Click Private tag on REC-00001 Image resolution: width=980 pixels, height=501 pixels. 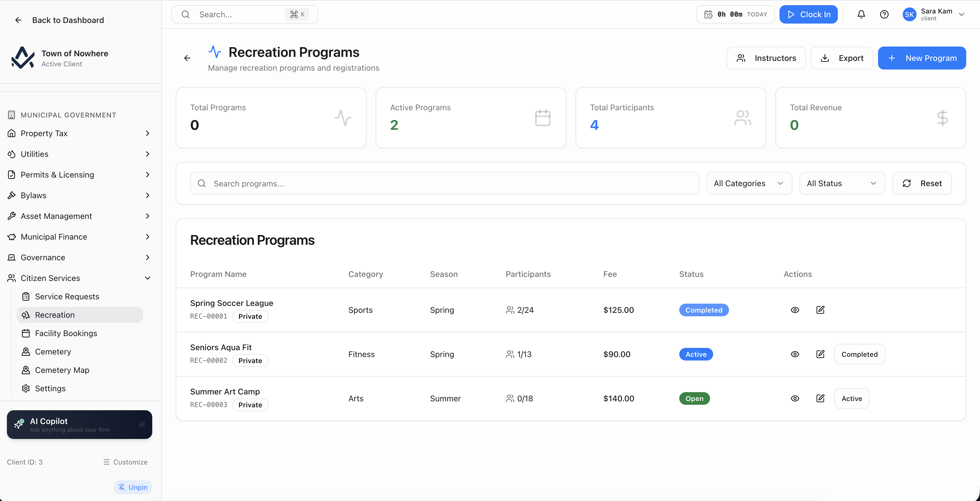click(x=250, y=316)
